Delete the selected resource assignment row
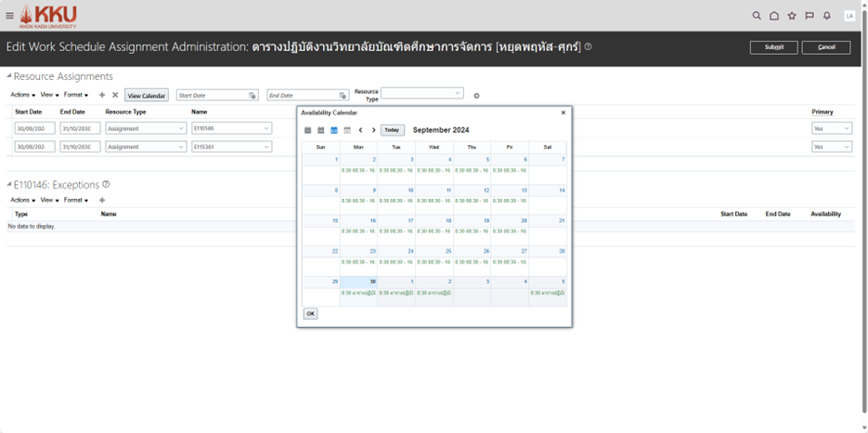The height and width of the screenshot is (433, 868). [115, 95]
